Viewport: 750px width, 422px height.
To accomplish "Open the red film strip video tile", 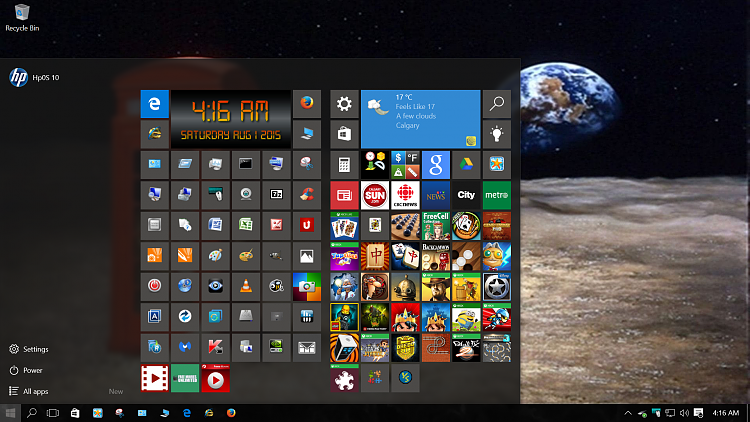I will [154, 378].
